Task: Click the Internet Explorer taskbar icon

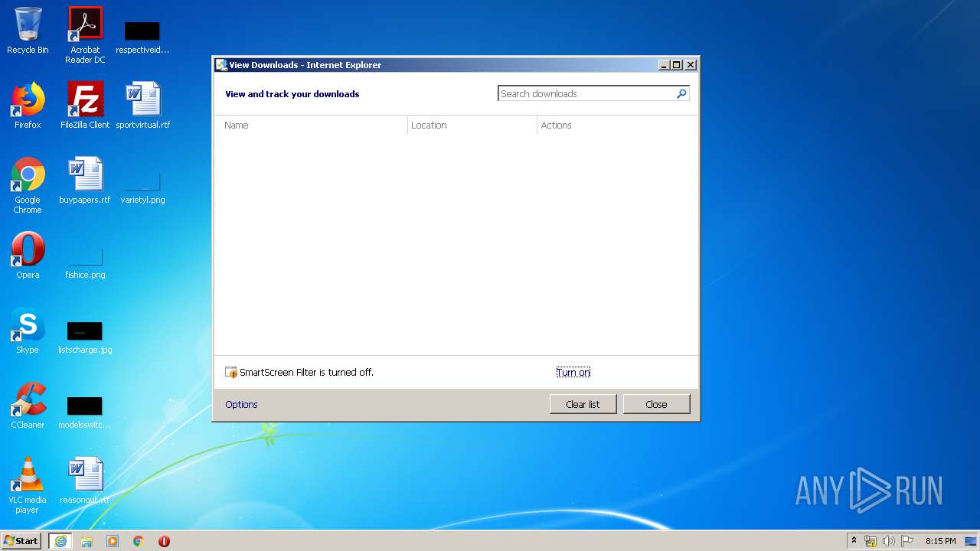Action: click(60, 541)
